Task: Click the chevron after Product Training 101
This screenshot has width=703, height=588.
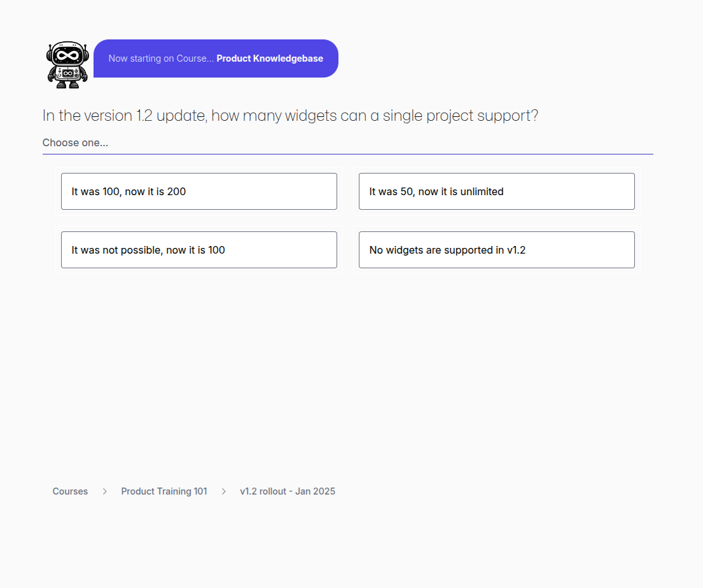Action: [223, 491]
